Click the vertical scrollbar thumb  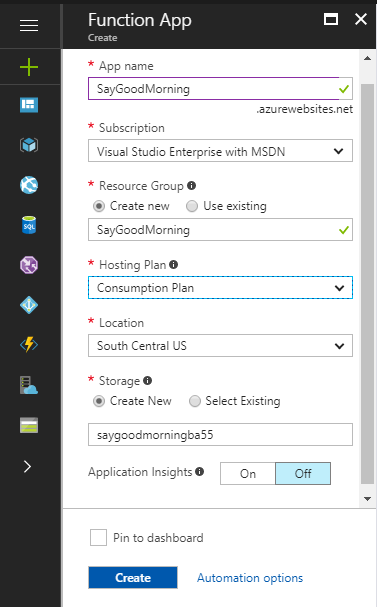pyautogui.click(x=367, y=283)
